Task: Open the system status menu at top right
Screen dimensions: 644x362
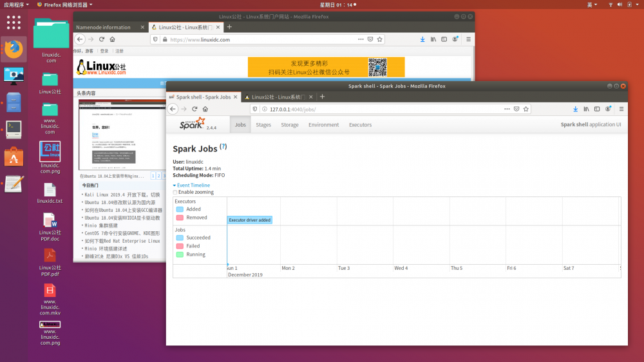Action: coord(624,5)
